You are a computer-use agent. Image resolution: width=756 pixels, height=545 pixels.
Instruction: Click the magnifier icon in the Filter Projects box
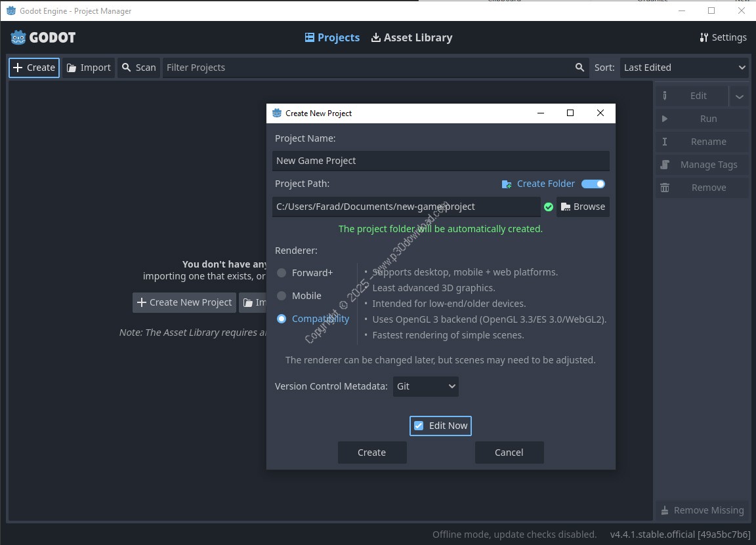579,68
